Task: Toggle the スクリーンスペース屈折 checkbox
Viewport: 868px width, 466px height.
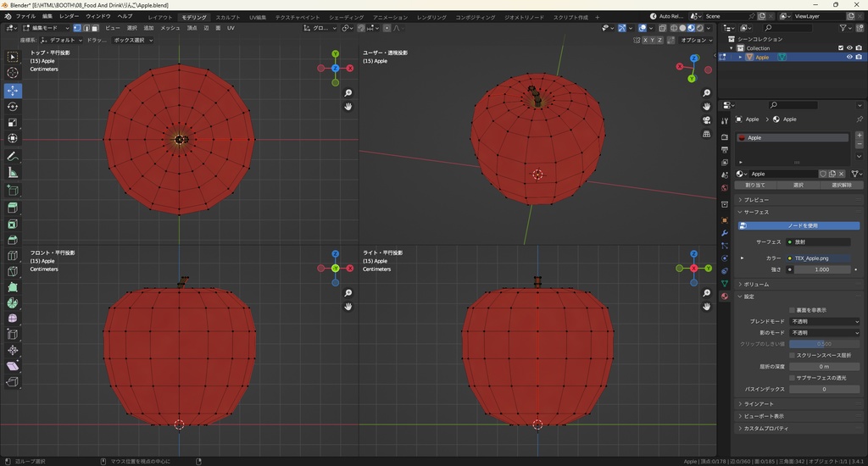Action: [792, 355]
